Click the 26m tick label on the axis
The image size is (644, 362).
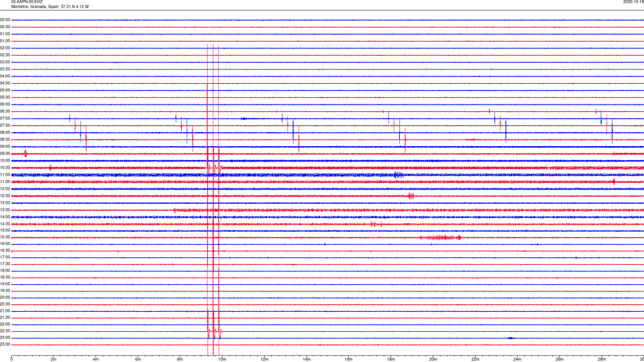559,359
